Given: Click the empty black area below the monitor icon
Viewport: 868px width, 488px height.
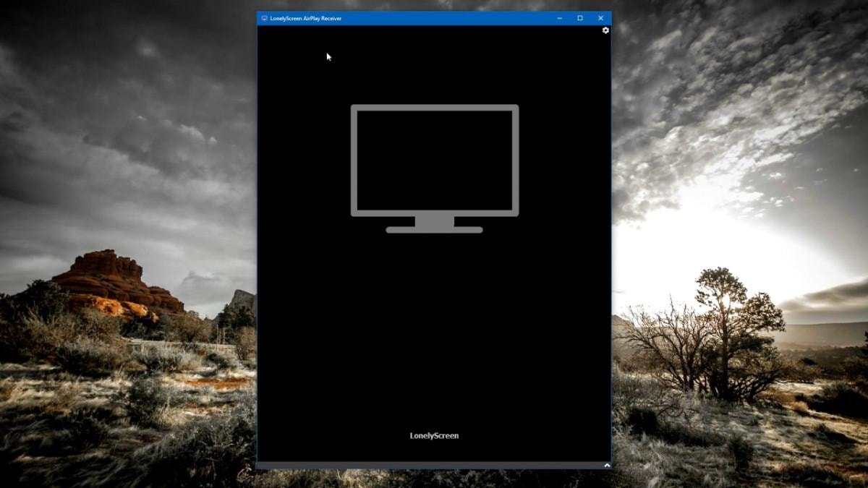Looking at the screenshot, I should pyautogui.click(x=434, y=325).
